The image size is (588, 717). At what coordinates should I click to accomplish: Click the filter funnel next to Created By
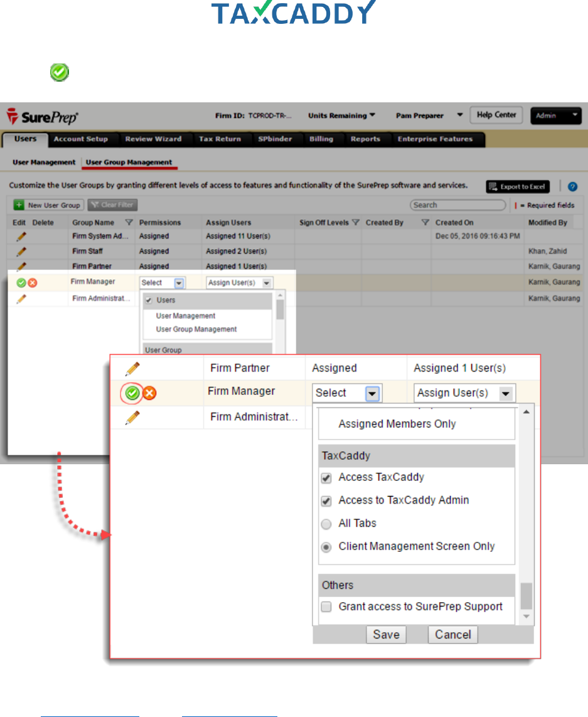pos(425,223)
